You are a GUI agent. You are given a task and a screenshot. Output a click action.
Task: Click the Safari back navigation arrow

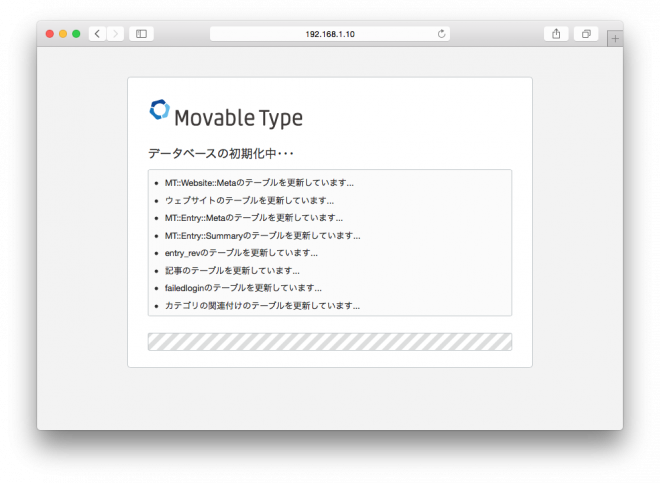(x=97, y=34)
